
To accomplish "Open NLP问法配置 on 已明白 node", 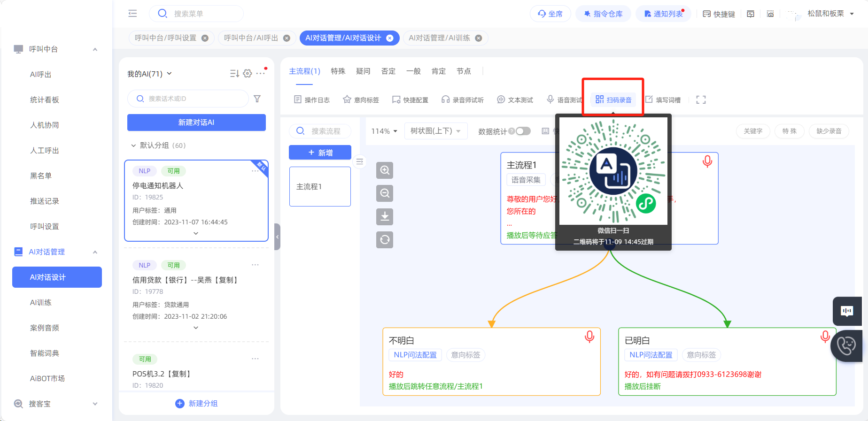I will coord(651,355).
